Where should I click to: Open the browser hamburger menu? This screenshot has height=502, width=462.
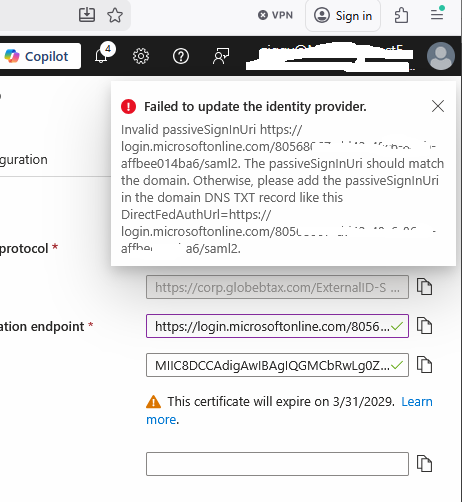437,14
